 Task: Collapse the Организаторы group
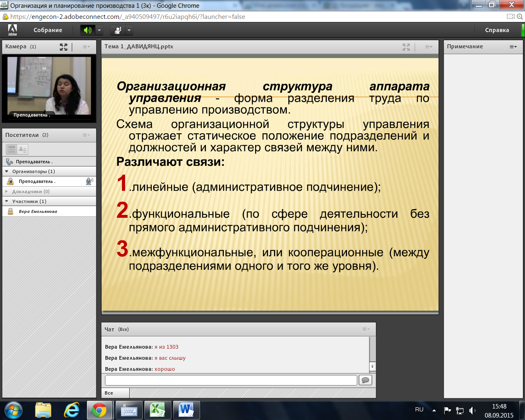(7, 171)
